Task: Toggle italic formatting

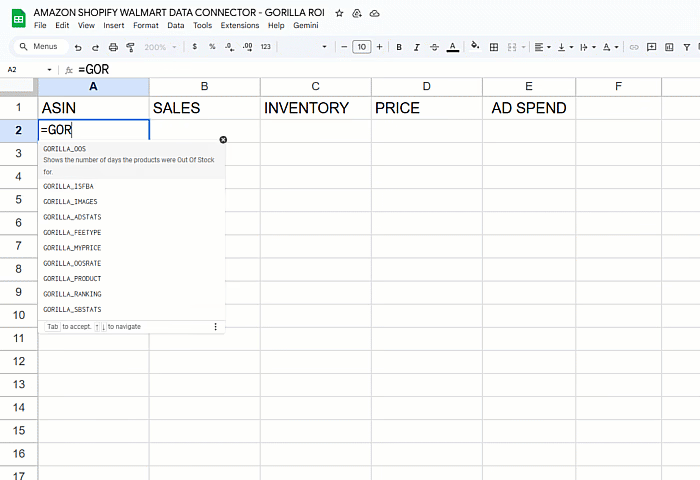Action: tap(417, 47)
